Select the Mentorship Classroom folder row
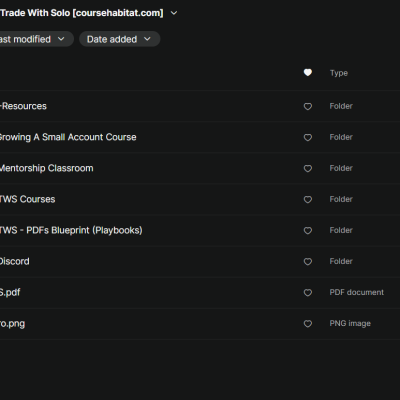Viewport: 400px width, 400px height. [x=200, y=168]
